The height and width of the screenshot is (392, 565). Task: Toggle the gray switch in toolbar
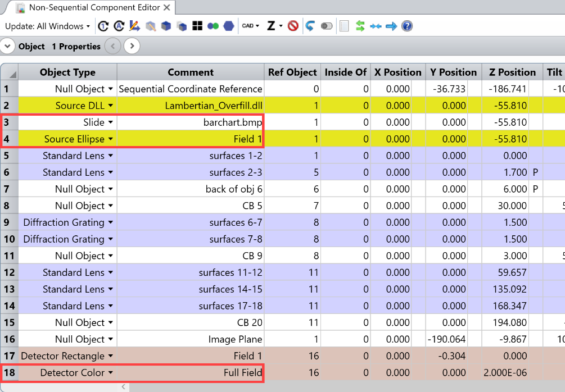pos(327,26)
